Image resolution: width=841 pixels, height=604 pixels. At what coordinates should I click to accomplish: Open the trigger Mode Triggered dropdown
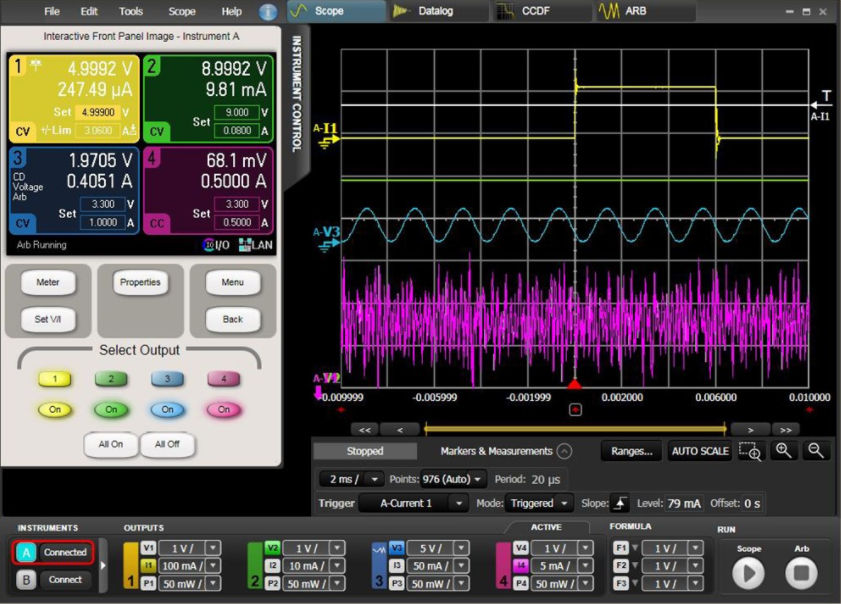pos(538,503)
